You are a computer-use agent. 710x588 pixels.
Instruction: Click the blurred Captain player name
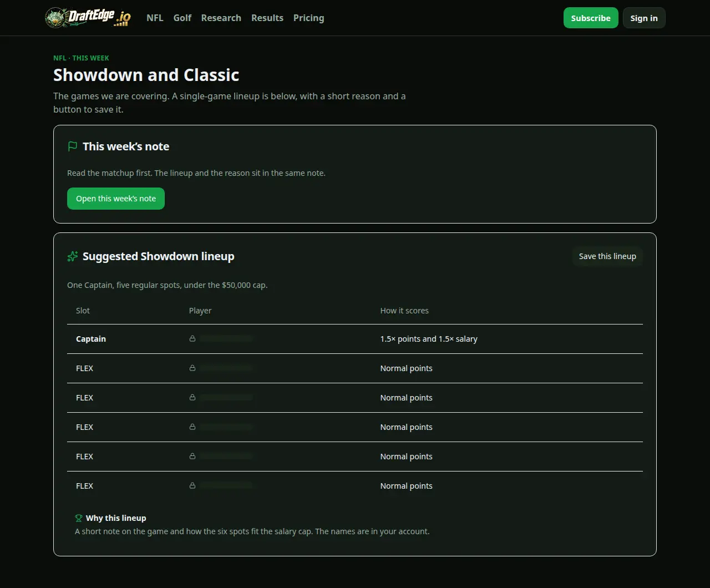click(x=226, y=338)
